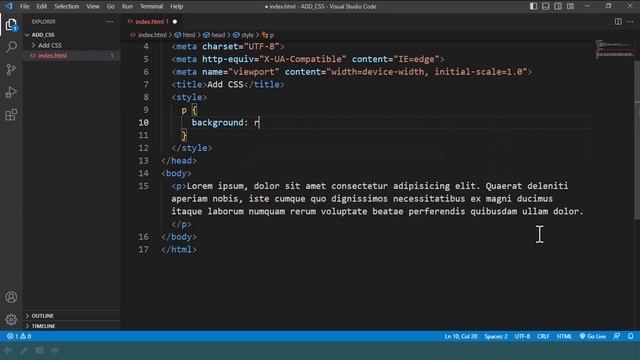Viewport: 640px width, 360px height.
Task: Select index.html in the Explorer tree
Action: 52,56
